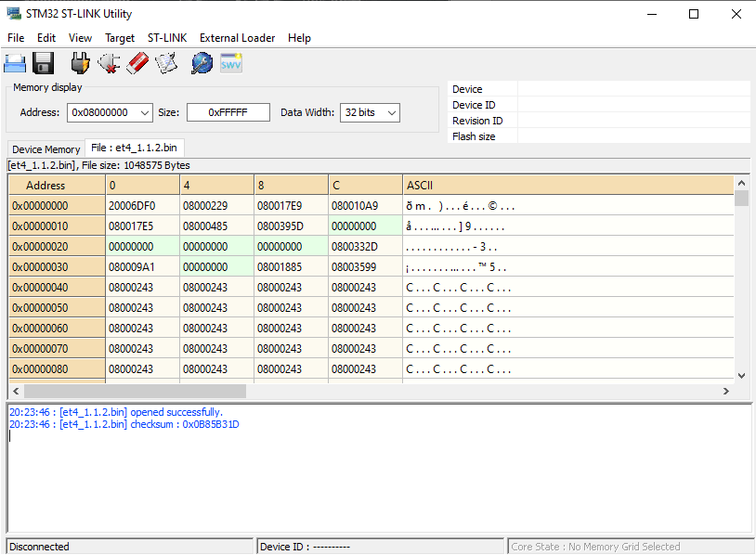The height and width of the screenshot is (555, 756).
Task: Click the checksum 0x0B85B31D log line
Action: [124, 424]
